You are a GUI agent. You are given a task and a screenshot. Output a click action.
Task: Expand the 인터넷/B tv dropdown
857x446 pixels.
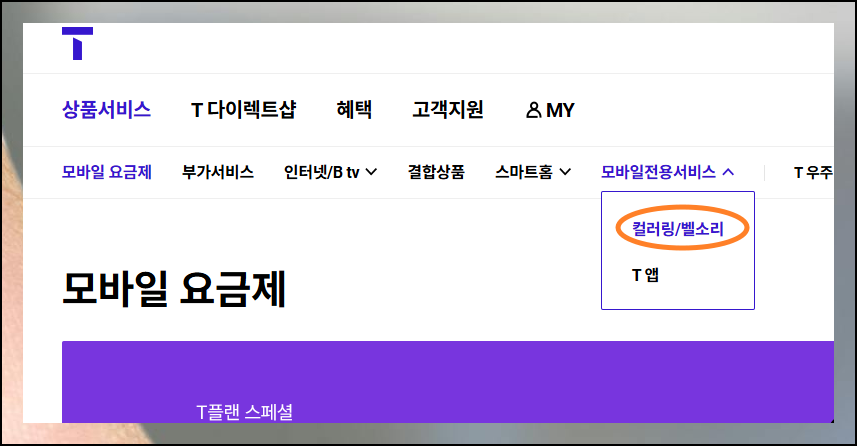330,172
